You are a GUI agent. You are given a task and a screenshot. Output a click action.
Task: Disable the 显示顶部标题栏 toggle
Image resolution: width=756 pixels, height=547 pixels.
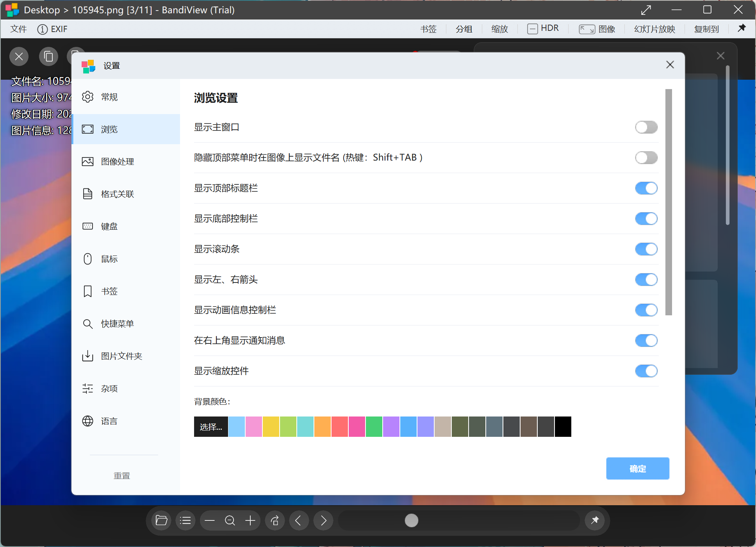pos(646,188)
